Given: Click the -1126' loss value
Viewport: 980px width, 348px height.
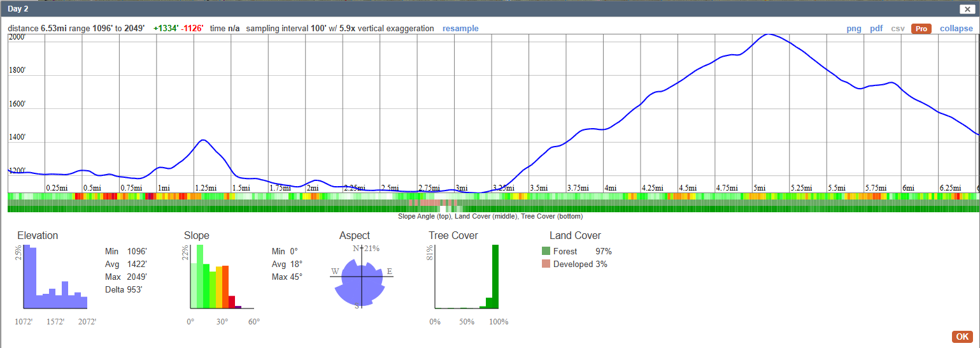Looking at the screenshot, I should 192,29.
